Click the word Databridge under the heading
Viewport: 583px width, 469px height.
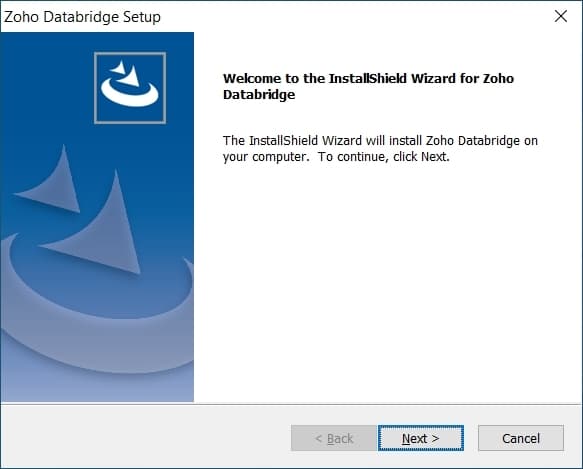coord(259,94)
